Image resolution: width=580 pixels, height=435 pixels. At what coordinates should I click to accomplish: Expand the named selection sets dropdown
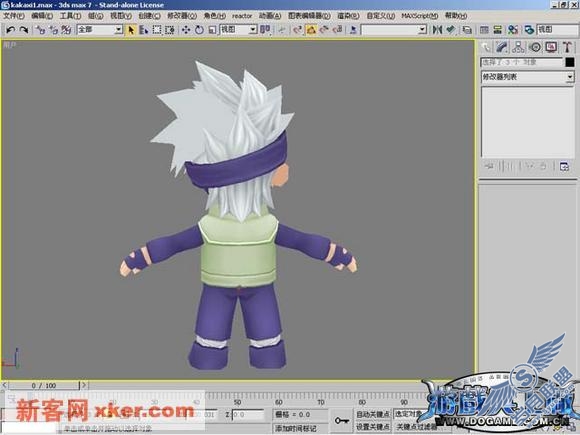point(422,30)
